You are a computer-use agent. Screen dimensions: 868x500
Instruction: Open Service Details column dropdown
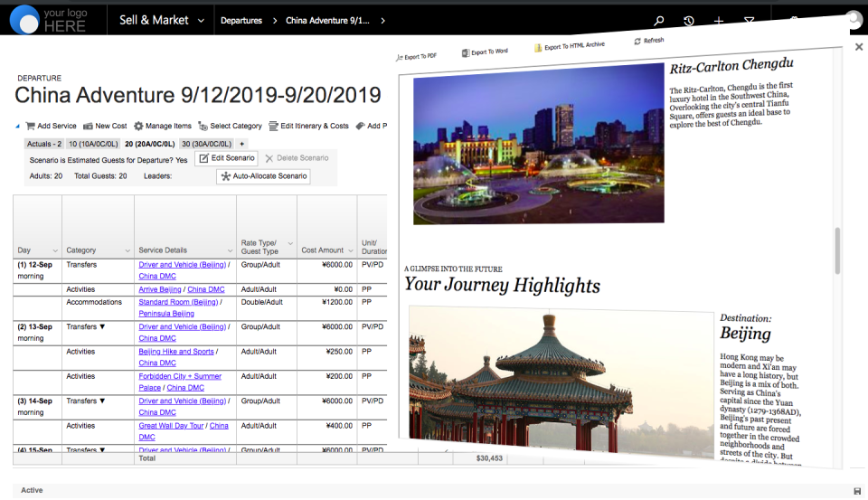[x=230, y=250]
